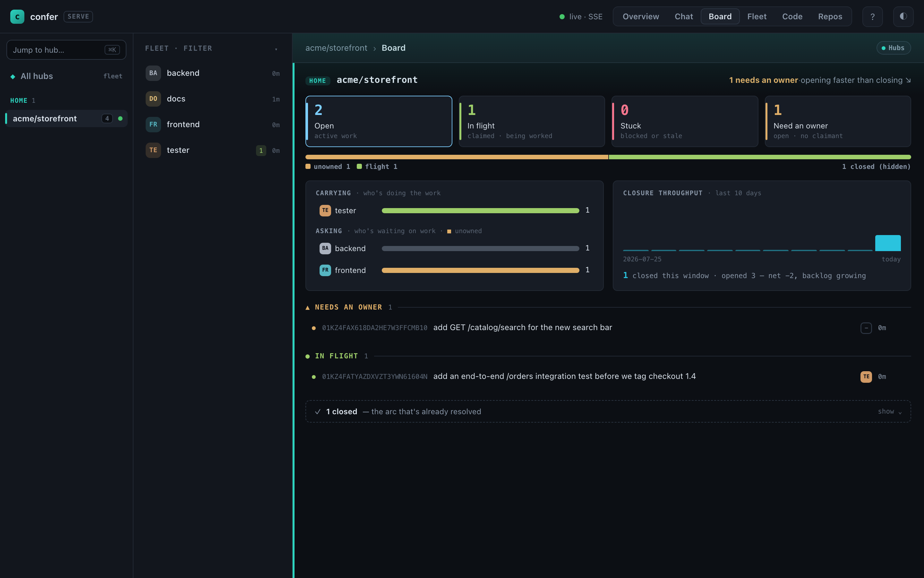
Task: Open the Repos tab
Action: point(830,16)
